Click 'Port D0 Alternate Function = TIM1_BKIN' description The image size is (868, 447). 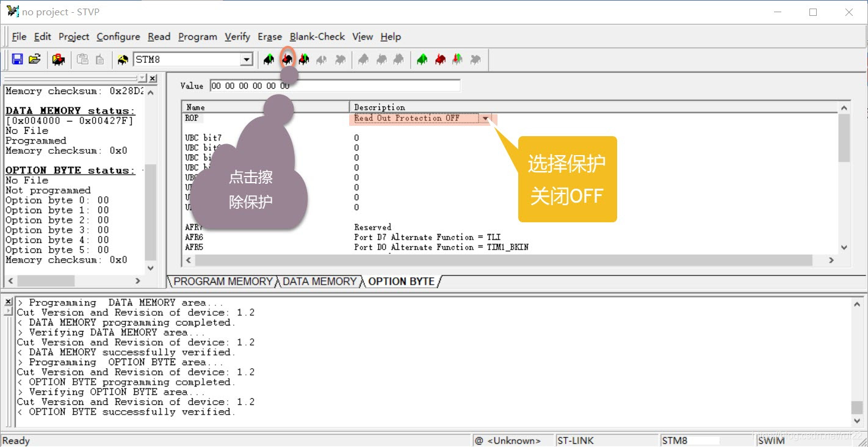pyautogui.click(x=441, y=247)
